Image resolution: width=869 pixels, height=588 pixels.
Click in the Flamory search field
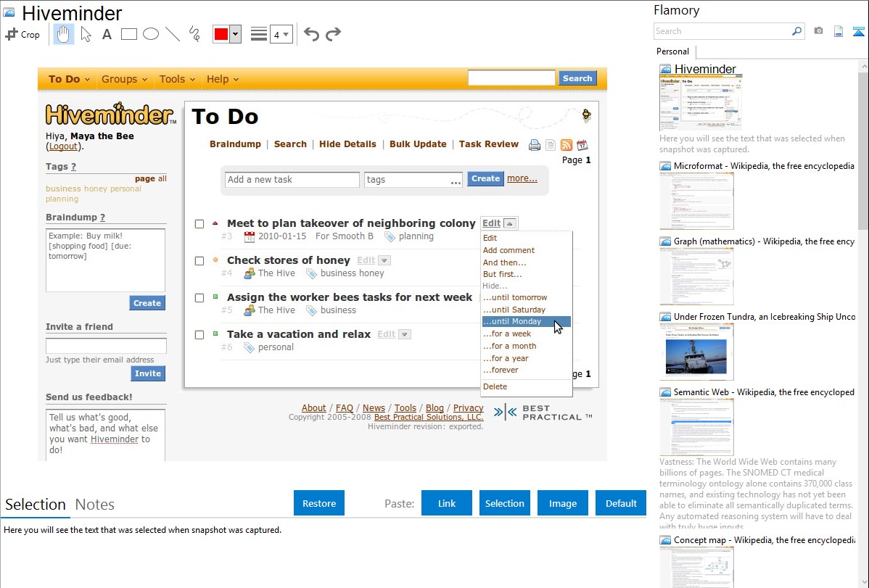coord(722,31)
